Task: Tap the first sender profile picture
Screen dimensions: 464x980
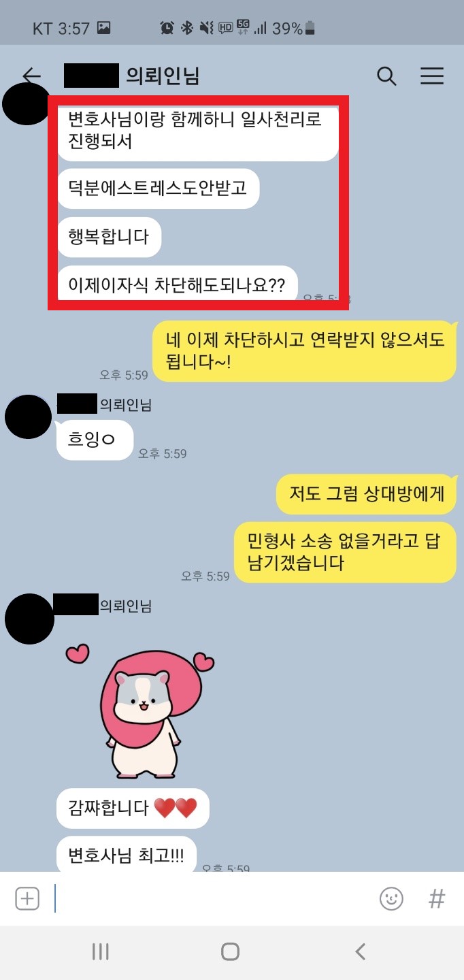Action: 27,103
